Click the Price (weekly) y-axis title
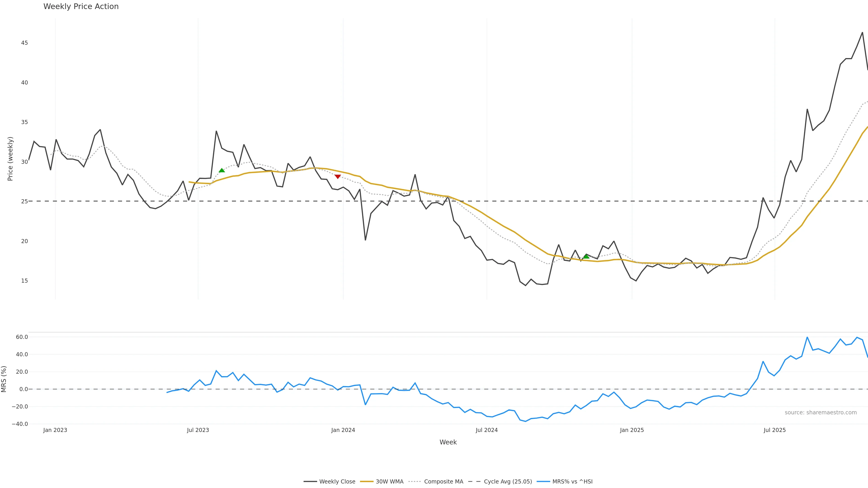This screenshot has width=868, height=488. (10, 159)
